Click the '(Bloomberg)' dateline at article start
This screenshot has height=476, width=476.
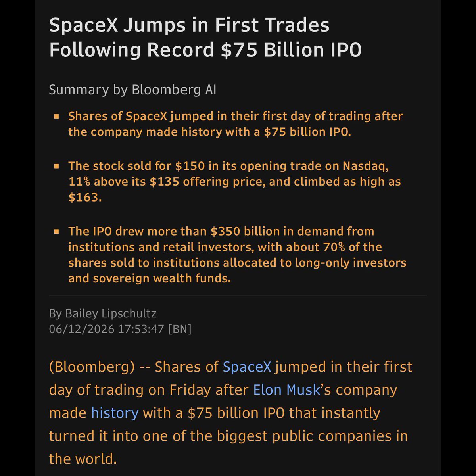click(92, 367)
